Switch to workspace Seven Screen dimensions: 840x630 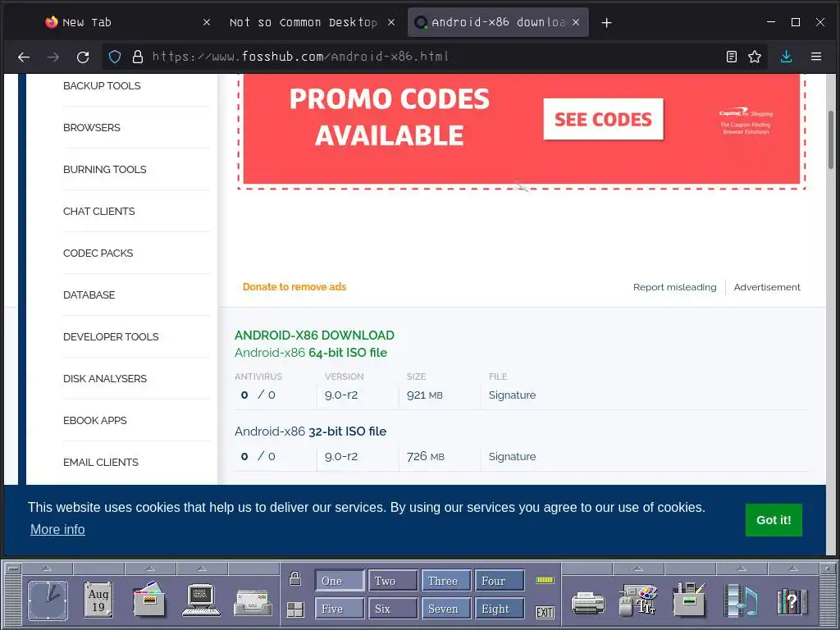coord(446,609)
